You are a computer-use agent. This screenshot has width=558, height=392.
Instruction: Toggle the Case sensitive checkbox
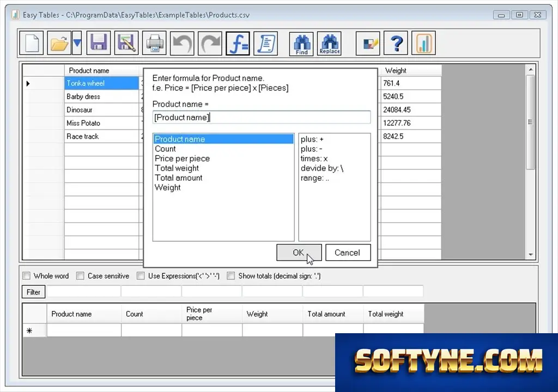[x=80, y=275]
